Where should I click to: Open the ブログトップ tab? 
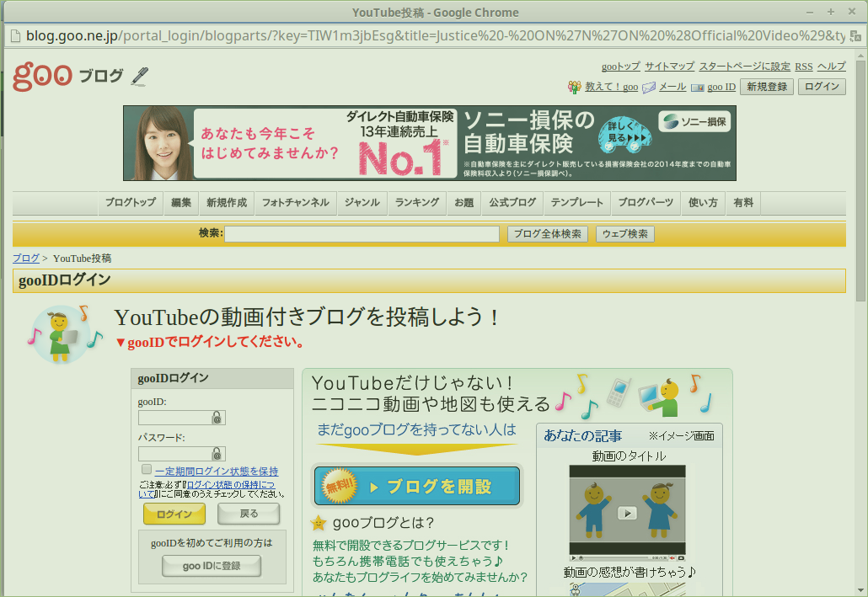131,202
